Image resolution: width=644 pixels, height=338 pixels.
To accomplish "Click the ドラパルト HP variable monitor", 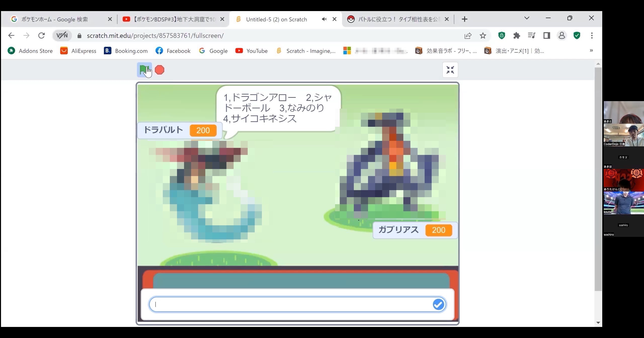I will point(180,130).
